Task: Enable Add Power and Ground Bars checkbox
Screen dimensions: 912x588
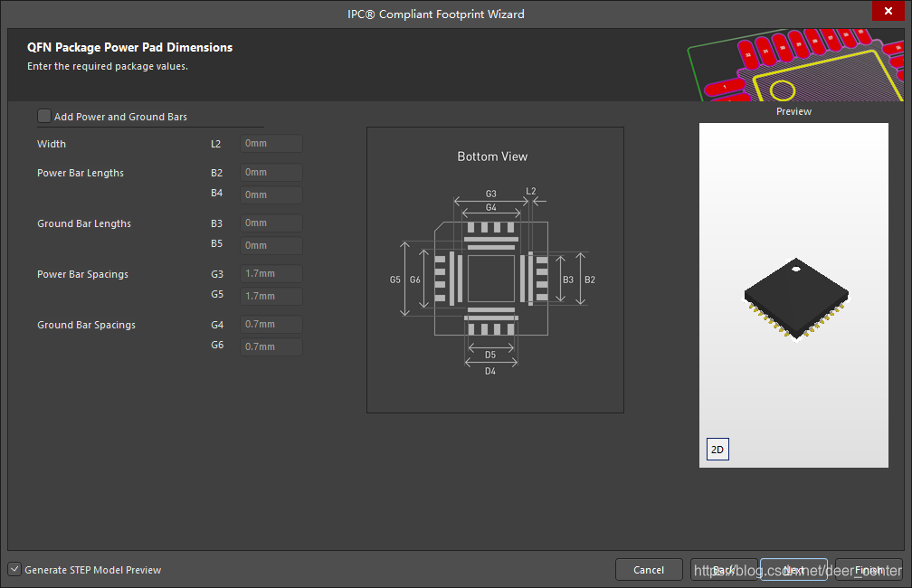Action: (x=44, y=116)
